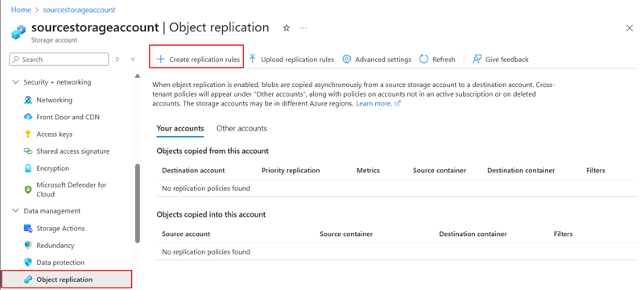This screenshot has width=644, height=290.
Task: Collapse the sidebar with double chevron
Action: 133,59
